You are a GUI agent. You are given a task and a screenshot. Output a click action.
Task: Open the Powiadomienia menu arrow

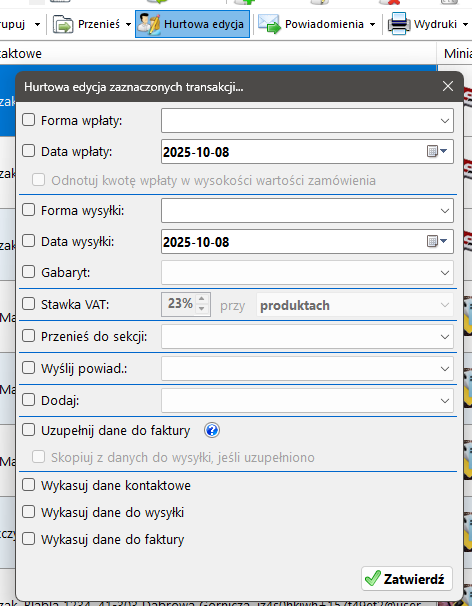[x=372, y=25]
